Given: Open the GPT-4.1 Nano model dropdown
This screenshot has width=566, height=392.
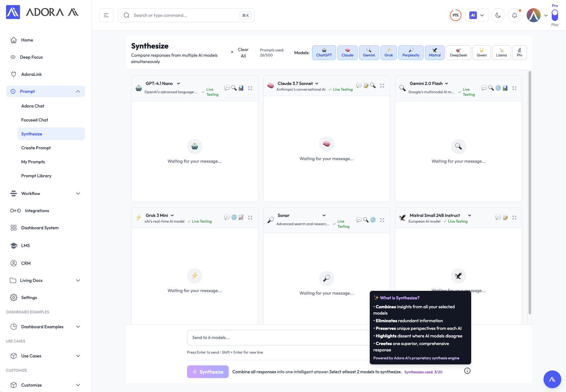Looking at the screenshot, I should pos(179,83).
